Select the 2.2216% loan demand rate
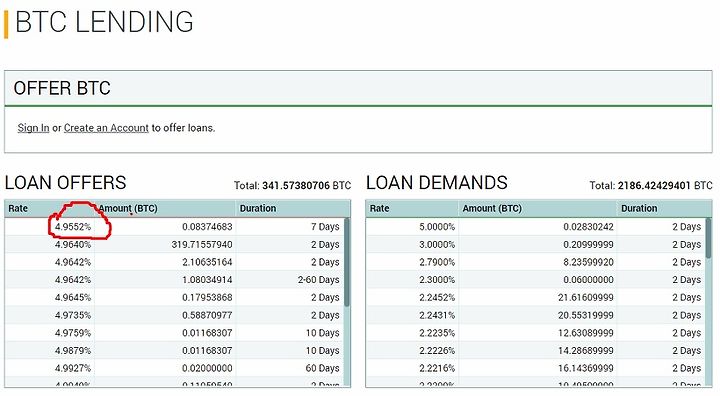 [x=437, y=368]
